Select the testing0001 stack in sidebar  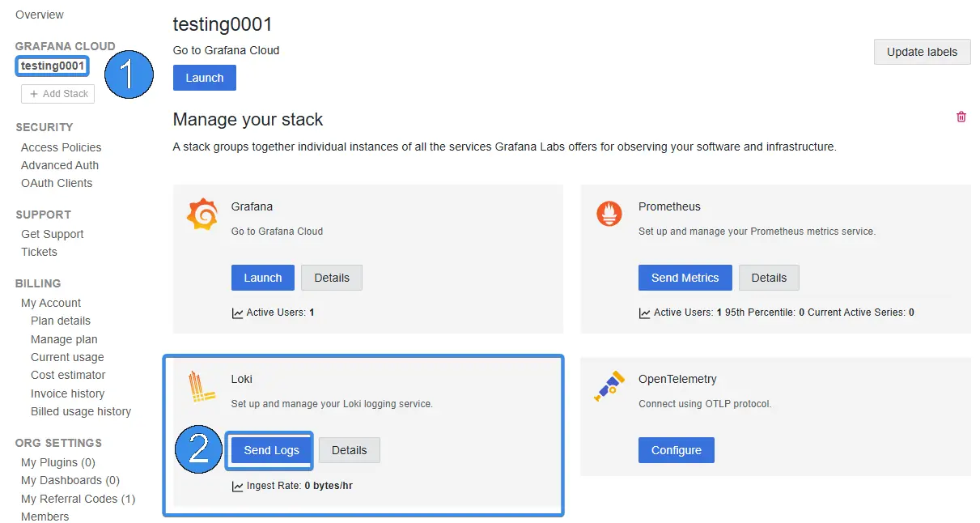(53, 66)
